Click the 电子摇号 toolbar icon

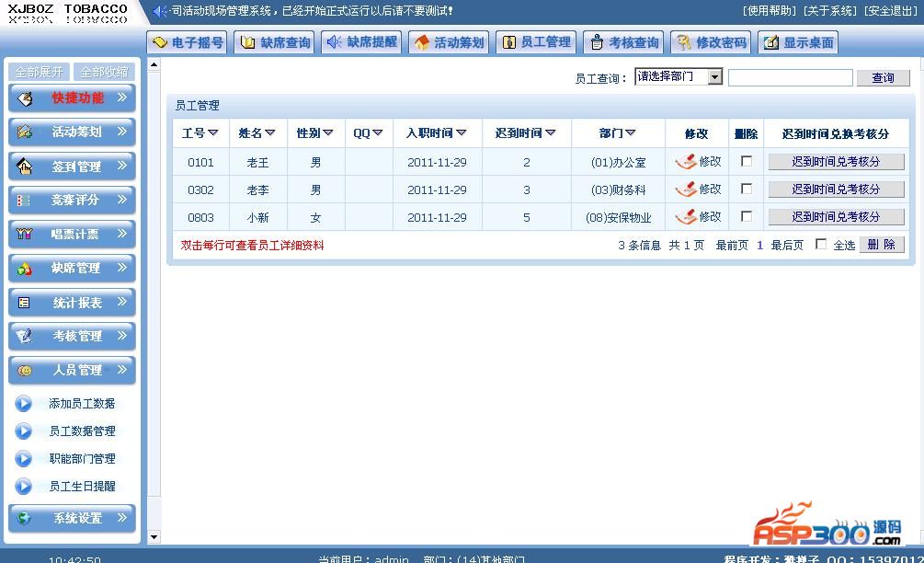pyautogui.click(x=160, y=42)
